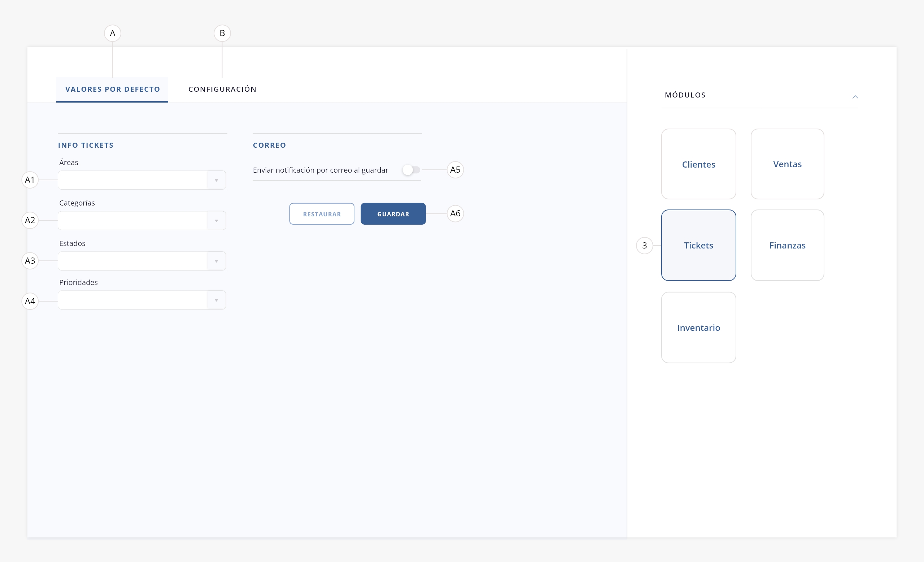Open the Clientes module card
924x562 pixels.
(x=698, y=164)
